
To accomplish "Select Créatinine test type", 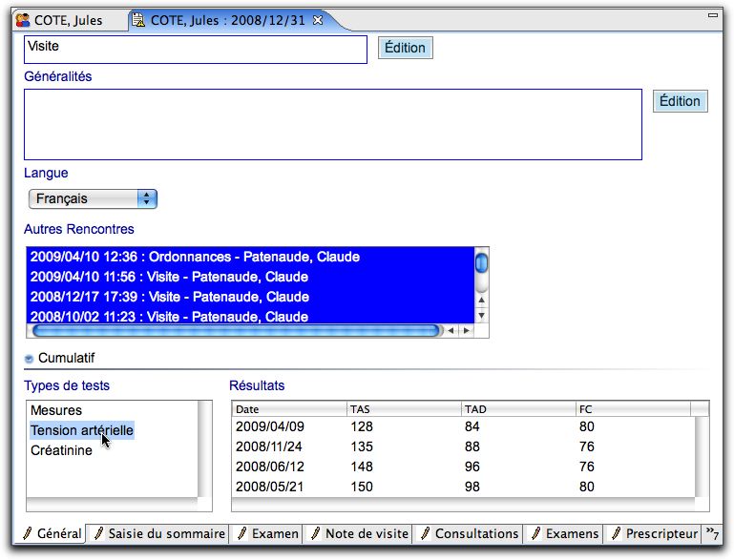I will click(61, 450).
